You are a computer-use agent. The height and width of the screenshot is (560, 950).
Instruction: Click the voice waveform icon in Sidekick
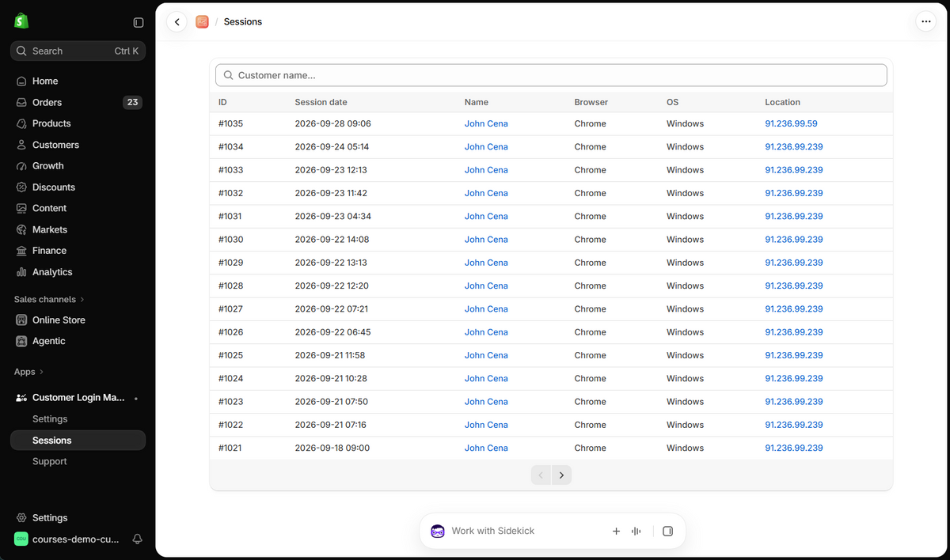pos(636,532)
